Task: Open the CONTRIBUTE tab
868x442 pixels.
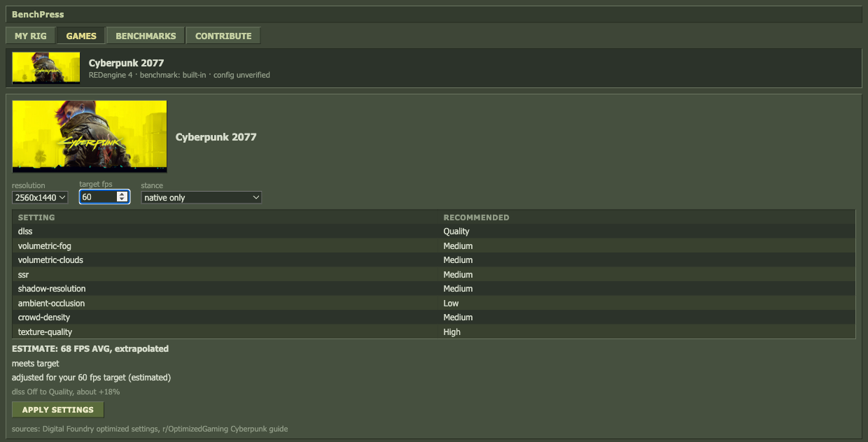Action: (223, 36)
